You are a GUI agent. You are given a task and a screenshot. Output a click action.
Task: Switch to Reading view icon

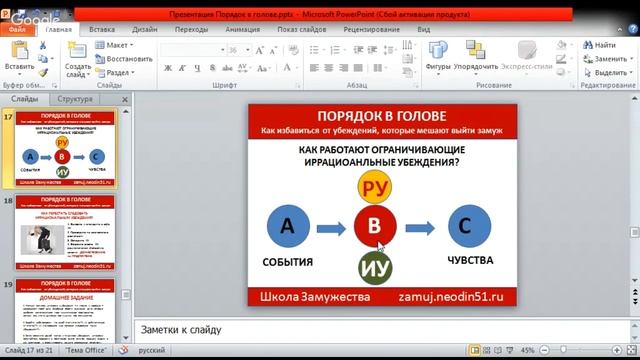tap(498, 350)
